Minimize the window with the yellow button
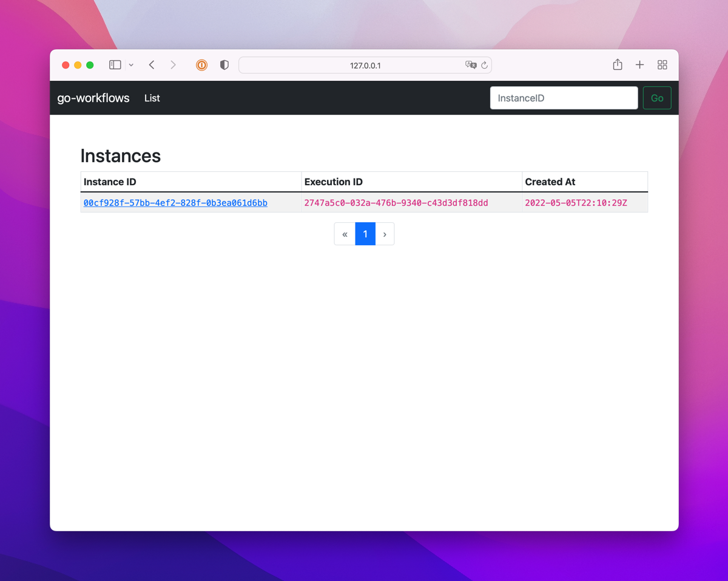 point(78,65)
